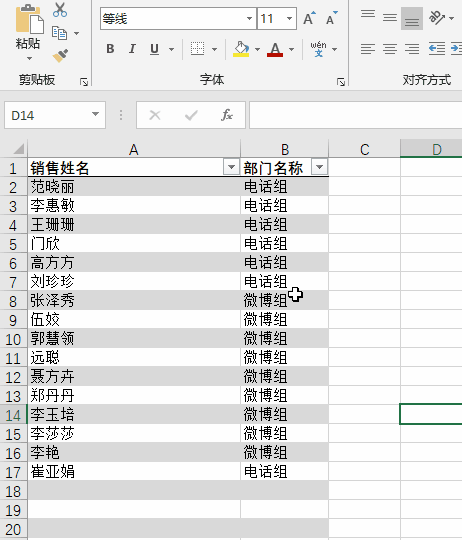
Task: Open fill color dropdown arrow
Action: (257, 50)
